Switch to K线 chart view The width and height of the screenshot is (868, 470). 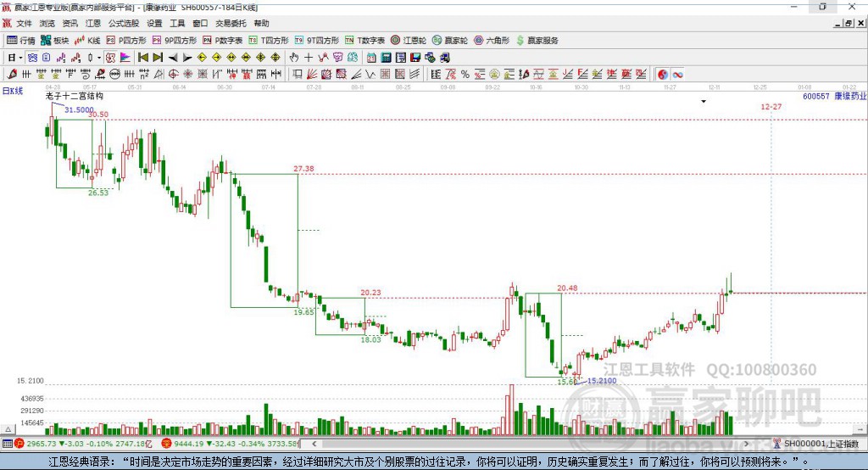click(x=87, y=41)
